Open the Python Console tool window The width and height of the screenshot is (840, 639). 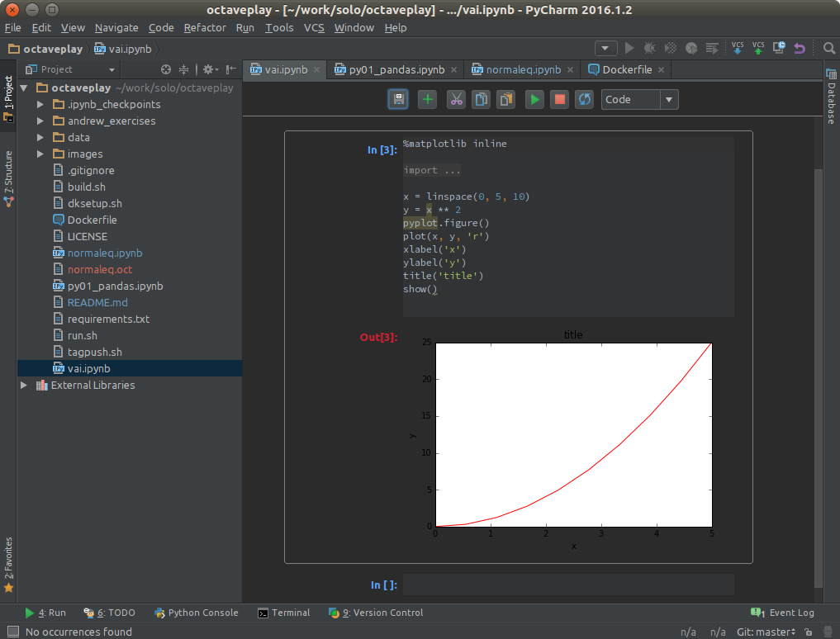pos(196,613)
